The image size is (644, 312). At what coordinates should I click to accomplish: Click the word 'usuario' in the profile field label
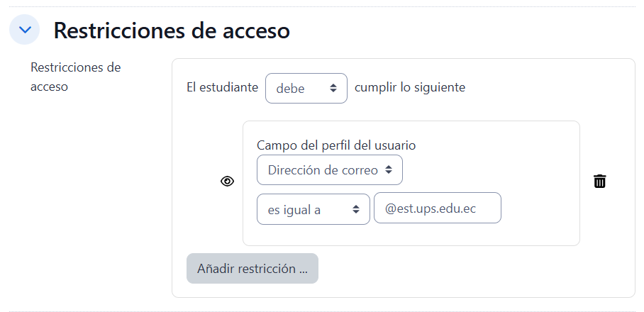(x=395, y=145)
